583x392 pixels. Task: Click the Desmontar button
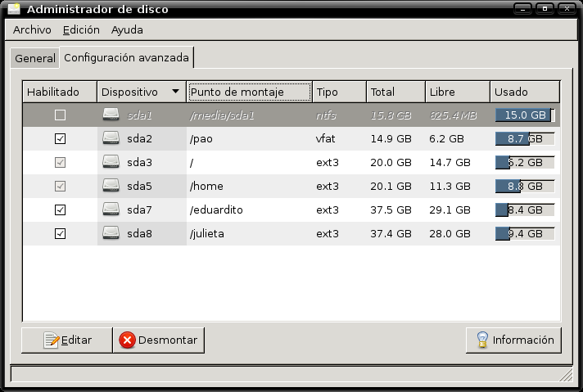pyautogui.click(x=159, y=340)
